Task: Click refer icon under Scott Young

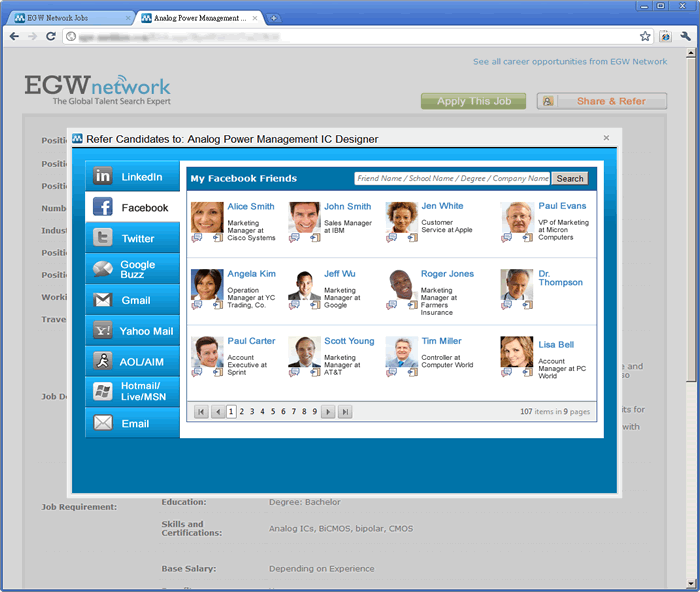Action: (315, 372)
